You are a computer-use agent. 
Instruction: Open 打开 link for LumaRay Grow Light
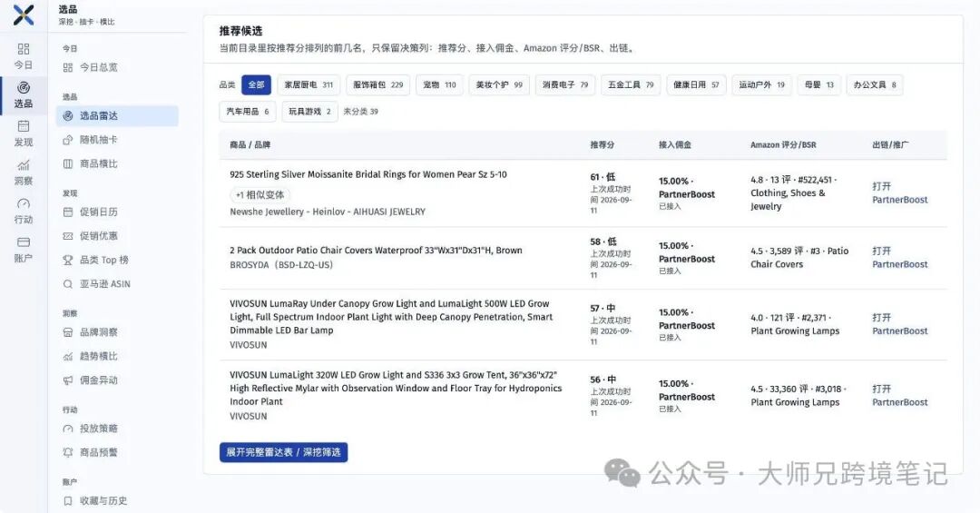tap(881, 318)
